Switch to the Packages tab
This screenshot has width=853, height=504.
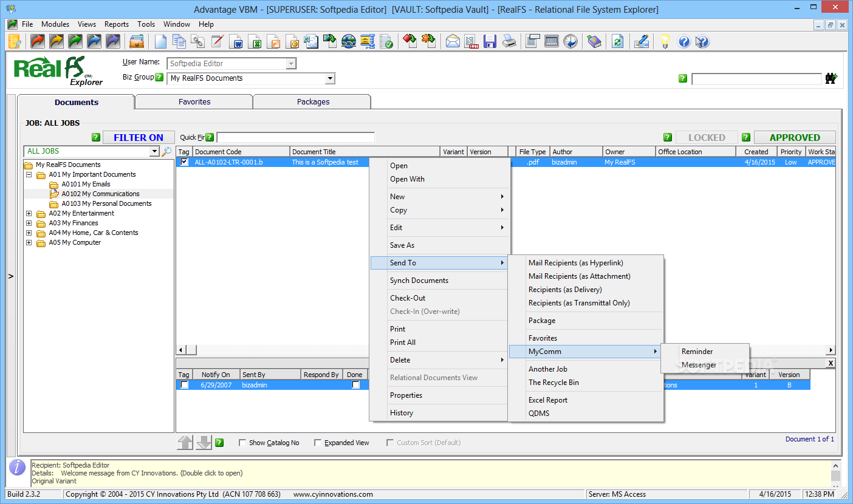313,102
